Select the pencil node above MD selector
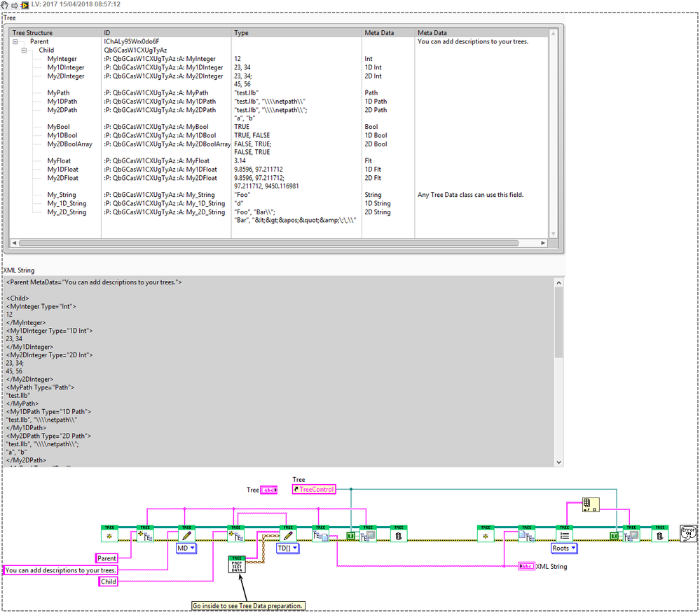The width and height of the screenshot is (700, 613). 186,534
